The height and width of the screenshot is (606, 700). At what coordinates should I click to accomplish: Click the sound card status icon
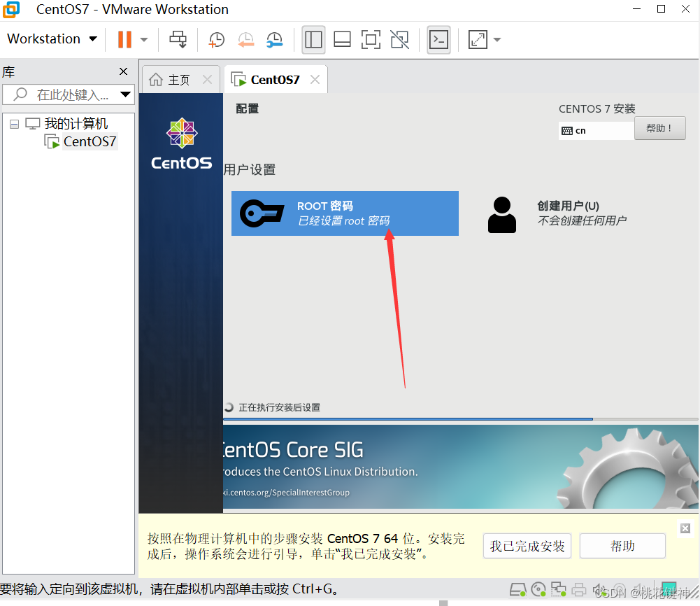599,590
